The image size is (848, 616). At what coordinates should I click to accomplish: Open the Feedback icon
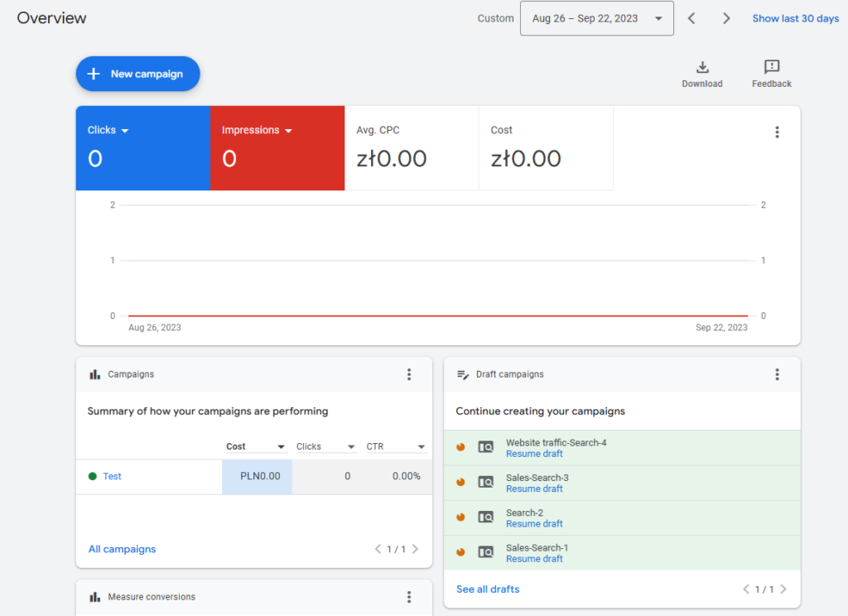(771, 67)
